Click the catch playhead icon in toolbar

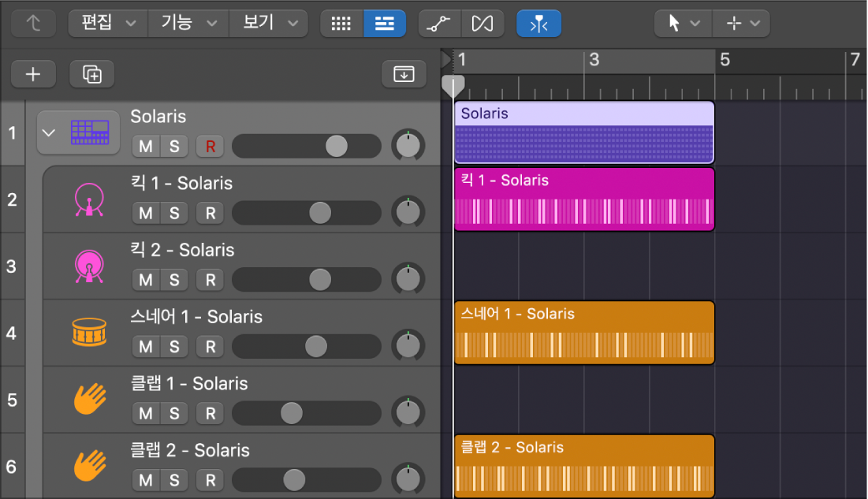point(538,23)
